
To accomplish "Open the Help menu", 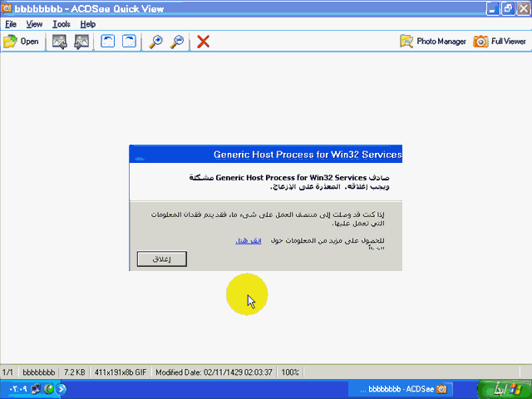I will tap(88, 24).
